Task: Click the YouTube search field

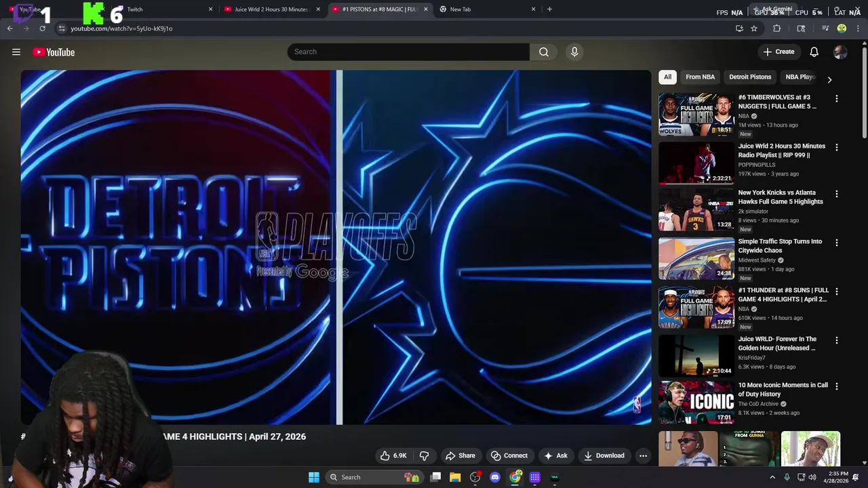Action: (408, 52)
